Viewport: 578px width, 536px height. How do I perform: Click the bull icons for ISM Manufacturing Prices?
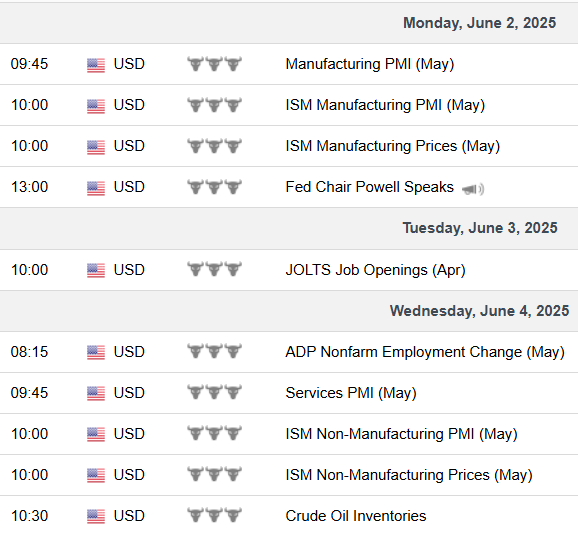pyautogui.click(x=214, y=146)
